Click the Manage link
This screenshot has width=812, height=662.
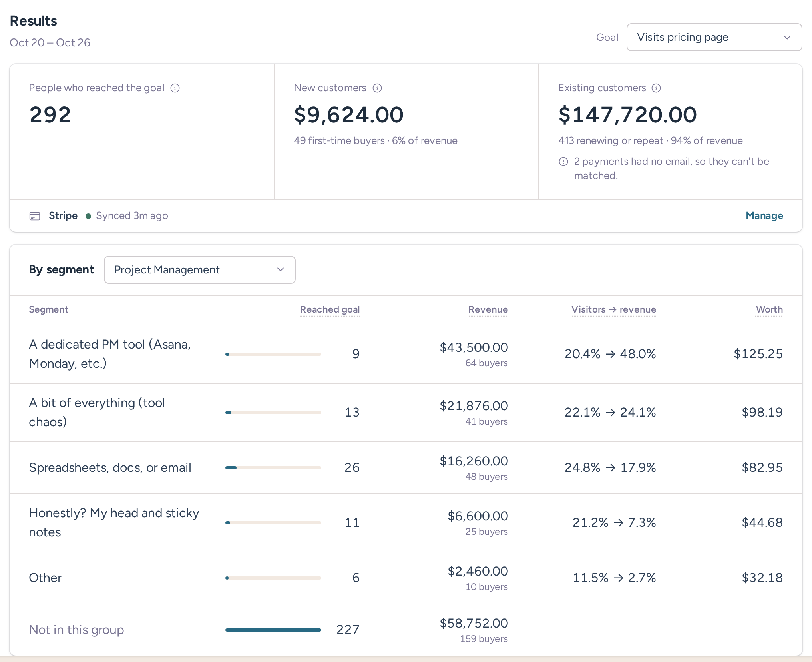tap(764, 216)
